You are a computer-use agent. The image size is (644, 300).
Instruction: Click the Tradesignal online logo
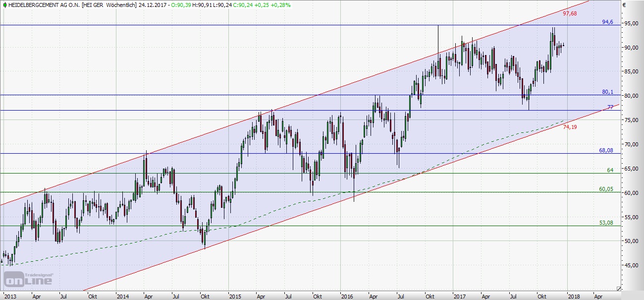click(x=29, y=279)
